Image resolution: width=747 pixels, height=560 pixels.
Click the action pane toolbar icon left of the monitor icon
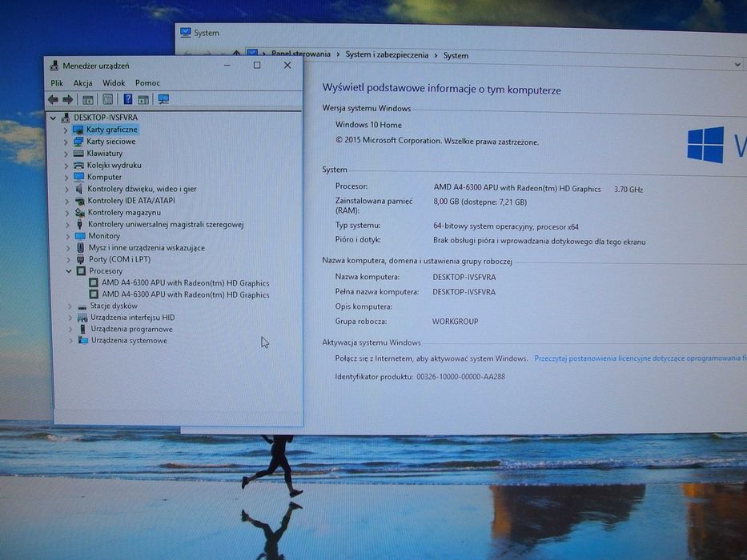point(143,99)
